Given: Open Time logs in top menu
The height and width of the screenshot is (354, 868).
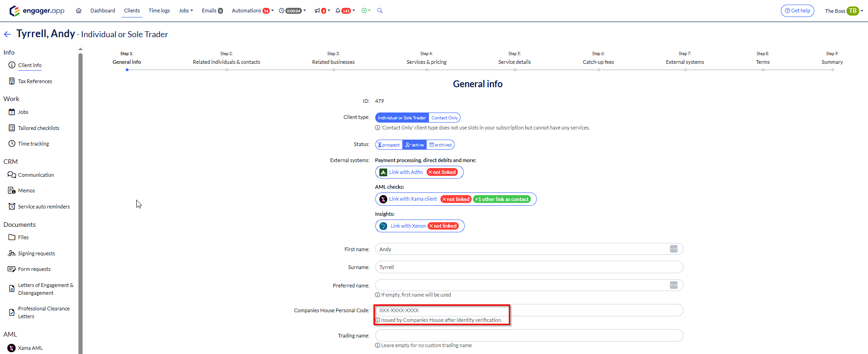Looking at the screenshot, I should pos(159,11).
